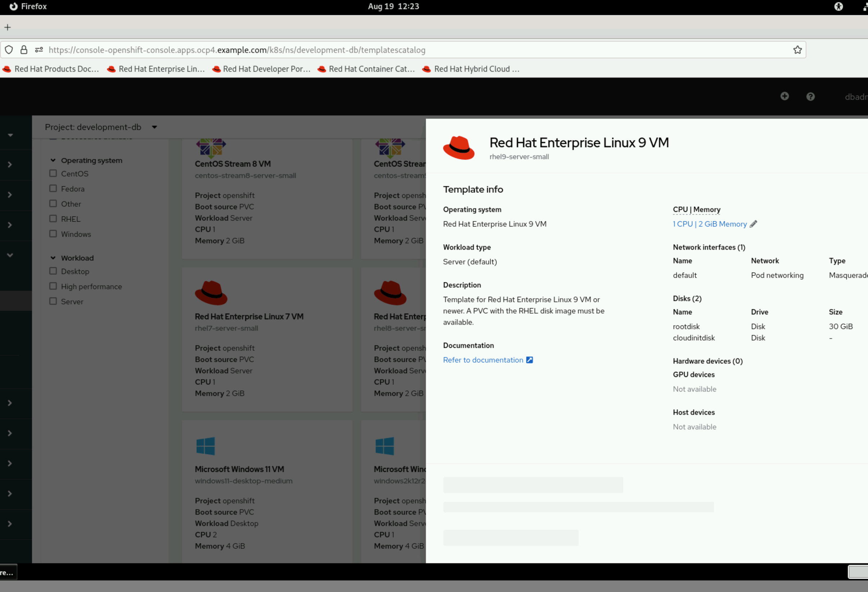Click the pencil icon to edit CPU and Memory
Image resolution: width=868 pixels, height=592 pixels.
point(754,224)
